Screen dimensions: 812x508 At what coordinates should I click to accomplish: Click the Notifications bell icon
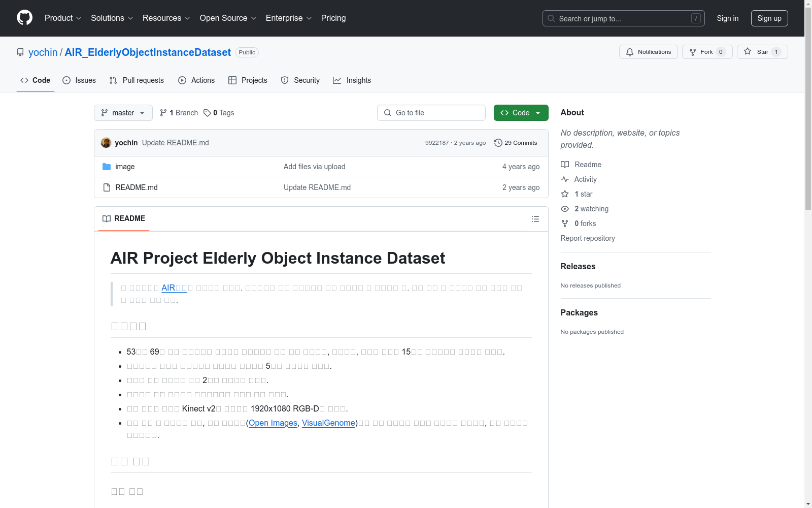(x=630, y=52)
